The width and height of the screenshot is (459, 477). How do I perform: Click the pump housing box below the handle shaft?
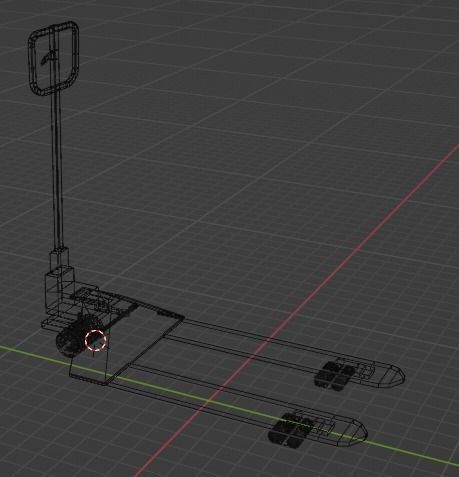tap(59, 290)
